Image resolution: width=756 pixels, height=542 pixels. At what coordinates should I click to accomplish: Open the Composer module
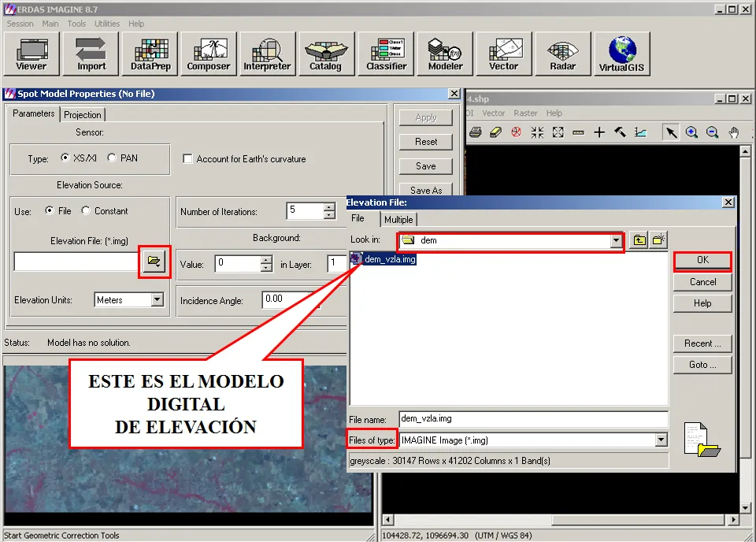[x=209, y=54]
